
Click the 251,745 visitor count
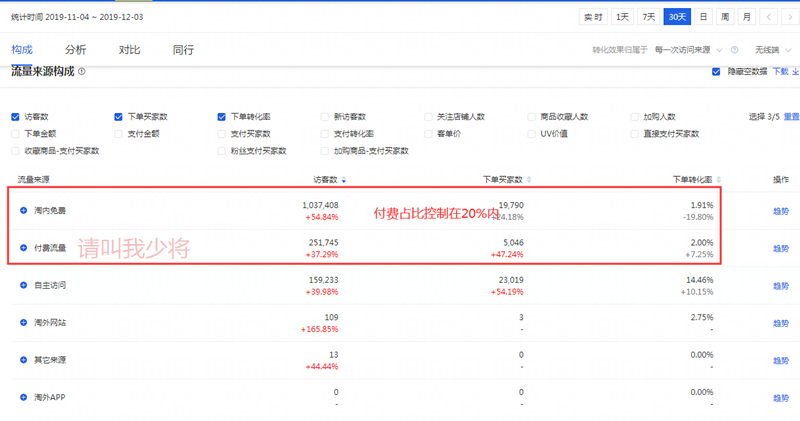click(323, 242)
